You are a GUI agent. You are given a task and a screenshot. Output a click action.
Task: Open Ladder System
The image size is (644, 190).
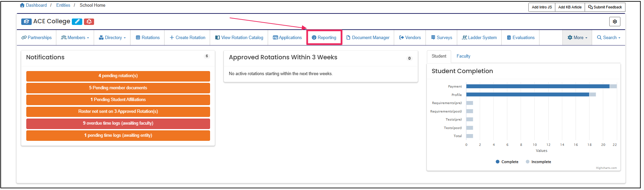[x=479, y=38]
